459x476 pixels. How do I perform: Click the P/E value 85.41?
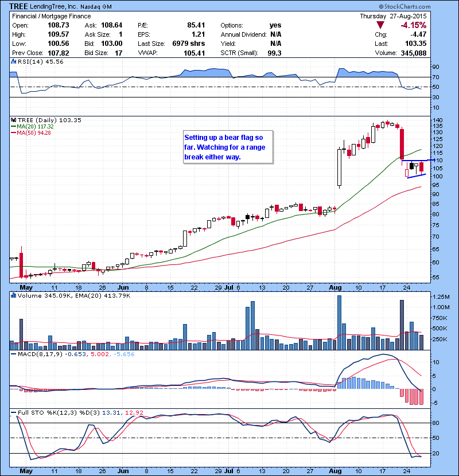tap(196, 25)
